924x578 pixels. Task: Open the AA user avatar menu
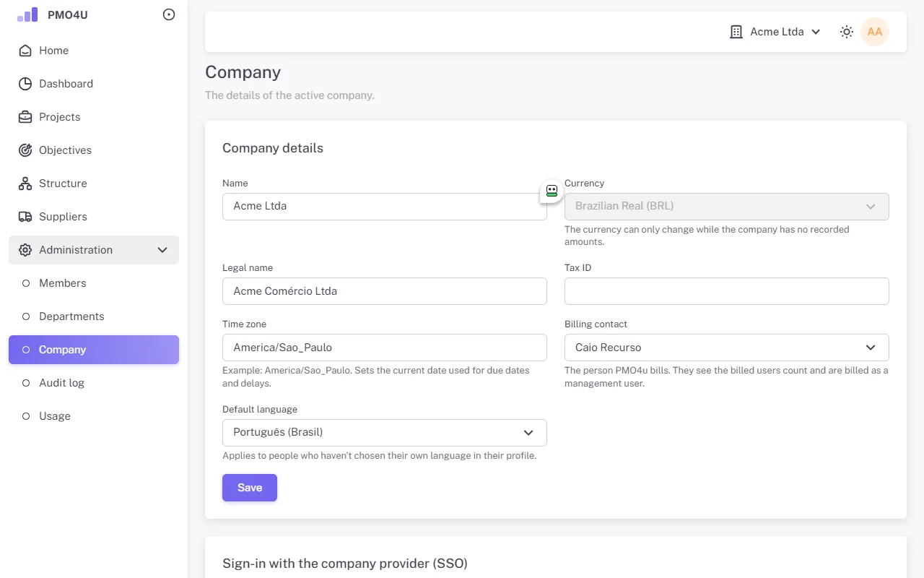875,32
